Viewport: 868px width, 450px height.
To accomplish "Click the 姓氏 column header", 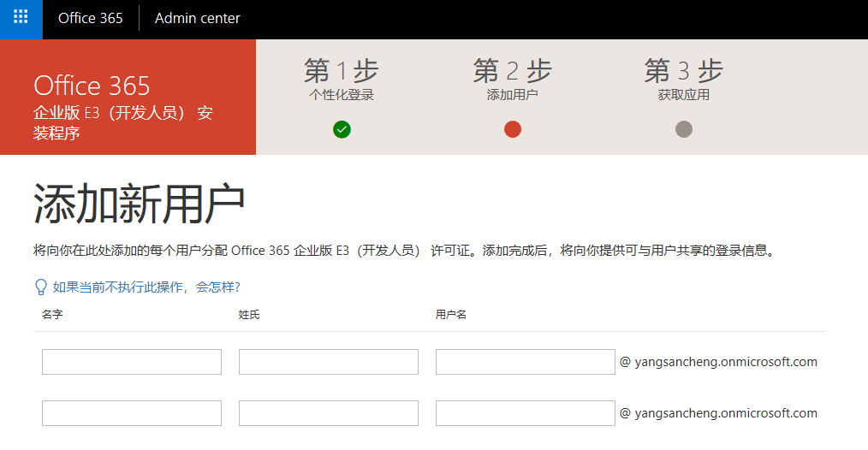I will [x=249, y=314].
